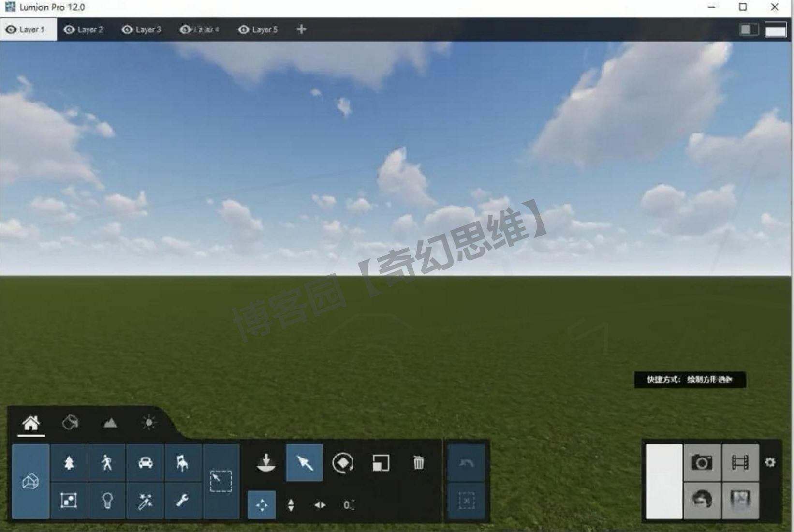Enter Photo mode with camera button

(x=702, y=463)
